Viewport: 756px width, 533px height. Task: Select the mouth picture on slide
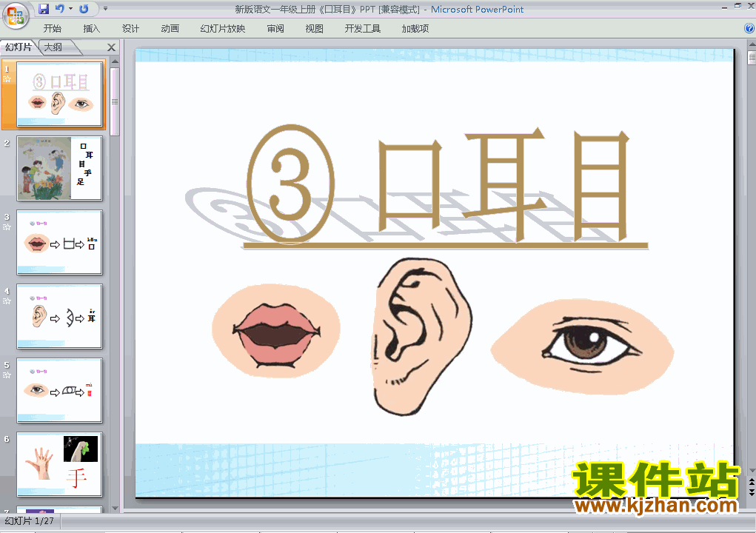tap(276, 331)
